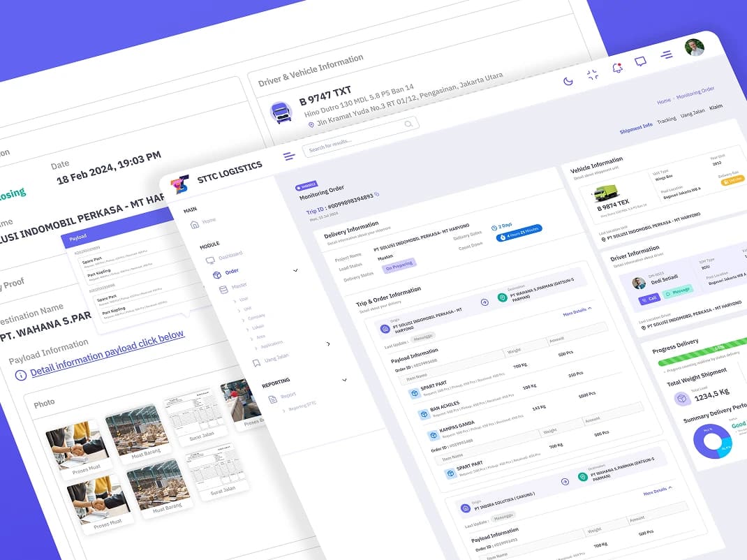Click the Master database icon in sidebar
Viewport: 747px width, 560px height.
pyautogui.click(x=223, y=290)
